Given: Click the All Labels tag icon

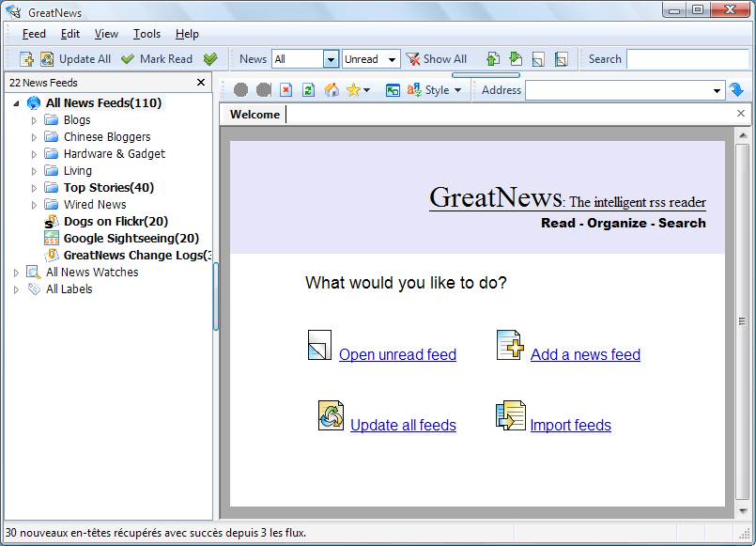Looking at the screenshot, I should [33, 289].
